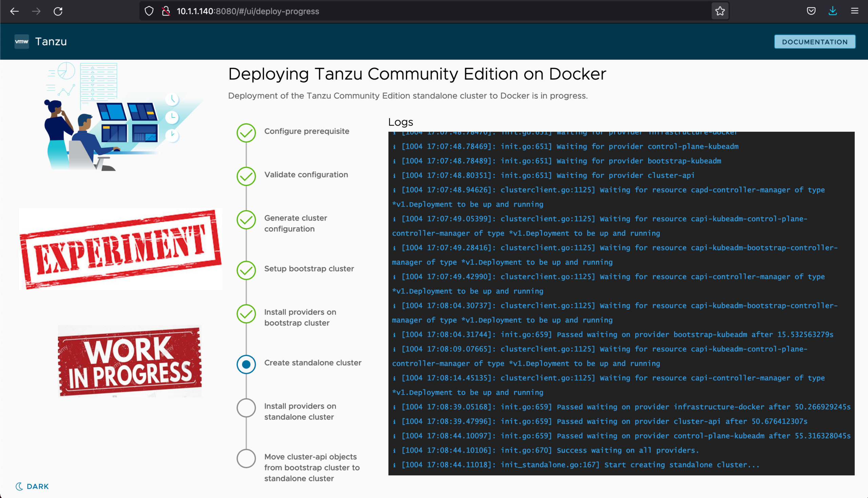Viewport: 868px width, 498px height.
Task: Click log line timestamped 17:07:49.42990
Action: click(609, 284)
